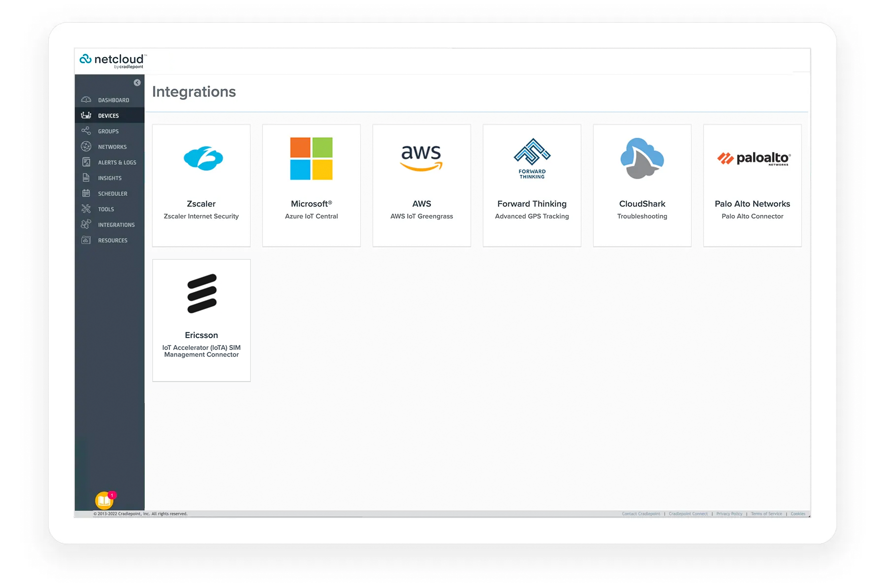Click the Integrations page heading
886x588 pixels.
(x=194, y=92)
